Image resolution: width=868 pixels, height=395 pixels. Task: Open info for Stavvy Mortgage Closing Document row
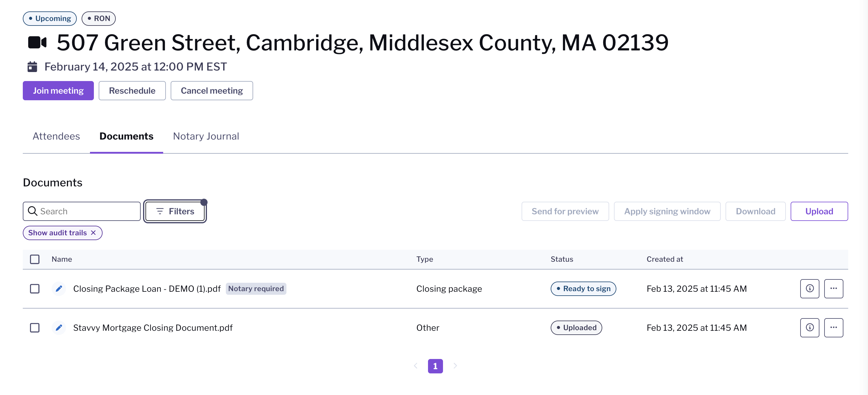(x=810, y=327)
